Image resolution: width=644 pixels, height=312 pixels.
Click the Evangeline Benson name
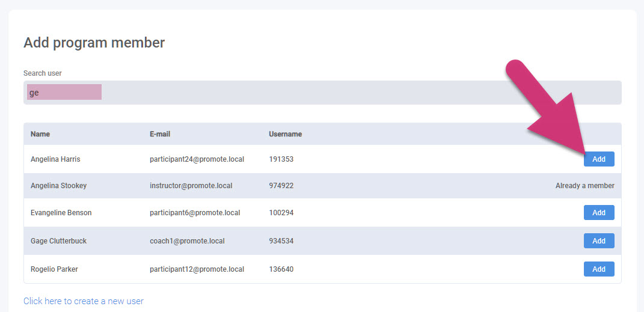[x=61, y=213]
